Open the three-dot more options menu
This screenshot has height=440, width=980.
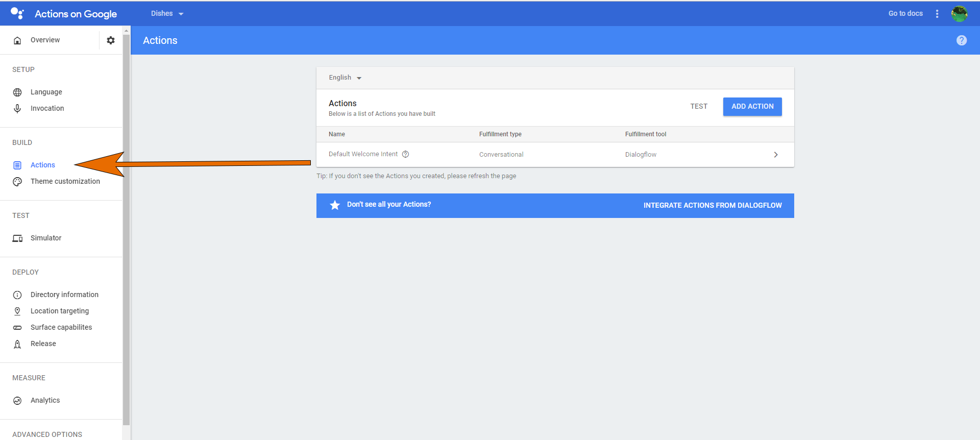click(x=937, y=14)
